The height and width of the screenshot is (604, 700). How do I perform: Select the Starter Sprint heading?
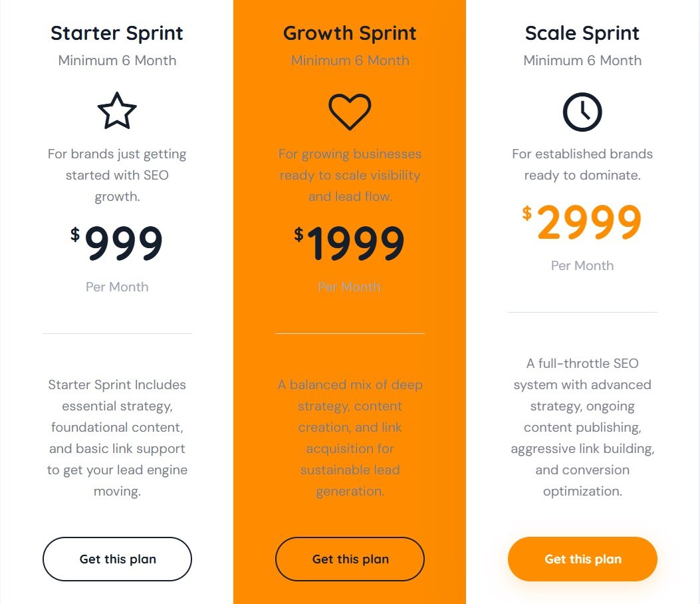(x=117, y=33)
